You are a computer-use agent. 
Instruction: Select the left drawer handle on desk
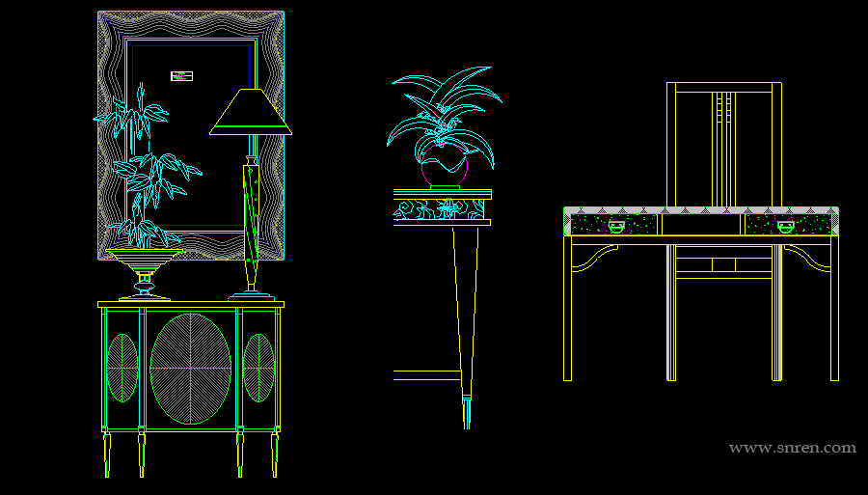(616, 226)
